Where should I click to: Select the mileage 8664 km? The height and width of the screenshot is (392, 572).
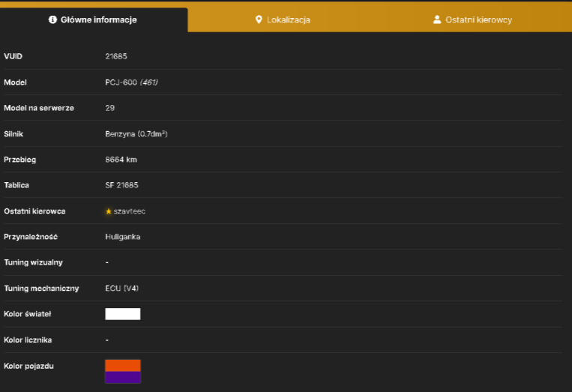click(x=121, y=160)
